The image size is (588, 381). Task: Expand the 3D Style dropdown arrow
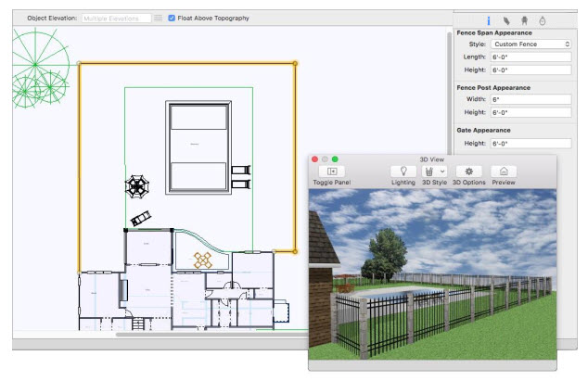pyautogui.click(x=442, y=171)
